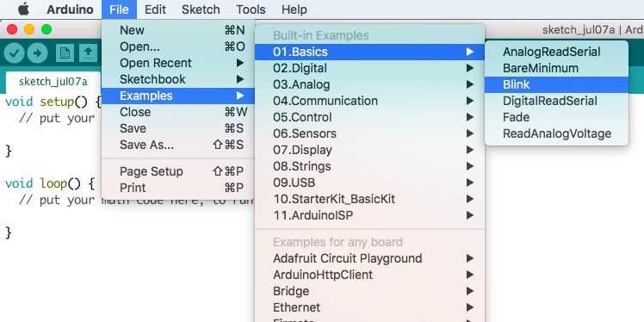The image size is (644, 322).
Task: Expand the Open Recent submenu
Action: click(x=178, y=63)
